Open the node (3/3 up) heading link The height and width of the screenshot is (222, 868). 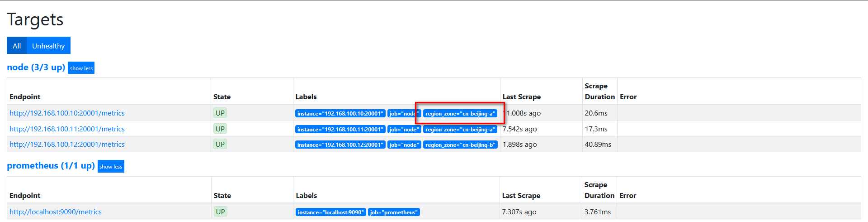(36, 67)
